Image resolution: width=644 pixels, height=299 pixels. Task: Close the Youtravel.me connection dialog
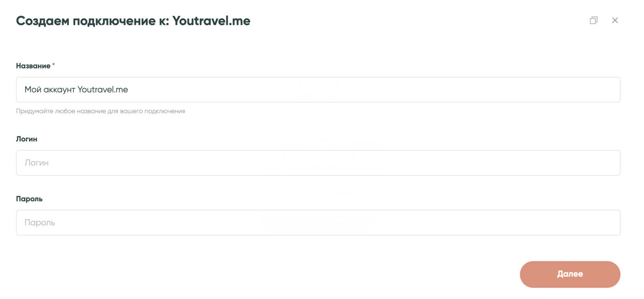click(x=615, y=20)
